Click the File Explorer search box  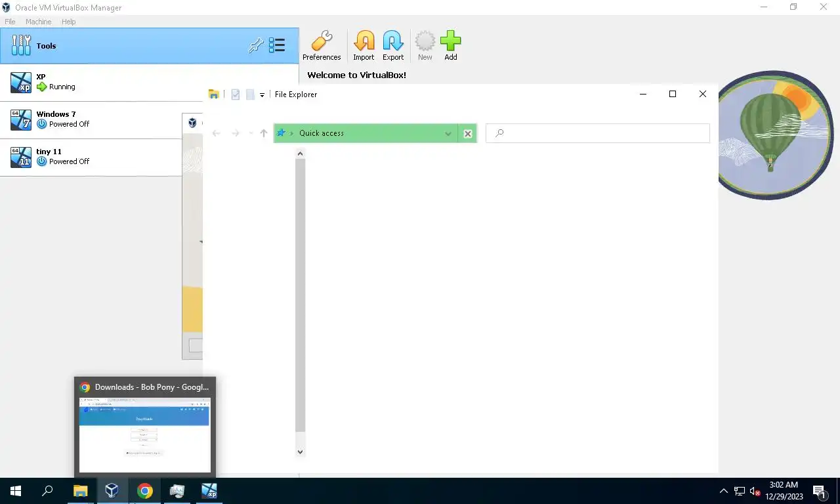(598, 133)
